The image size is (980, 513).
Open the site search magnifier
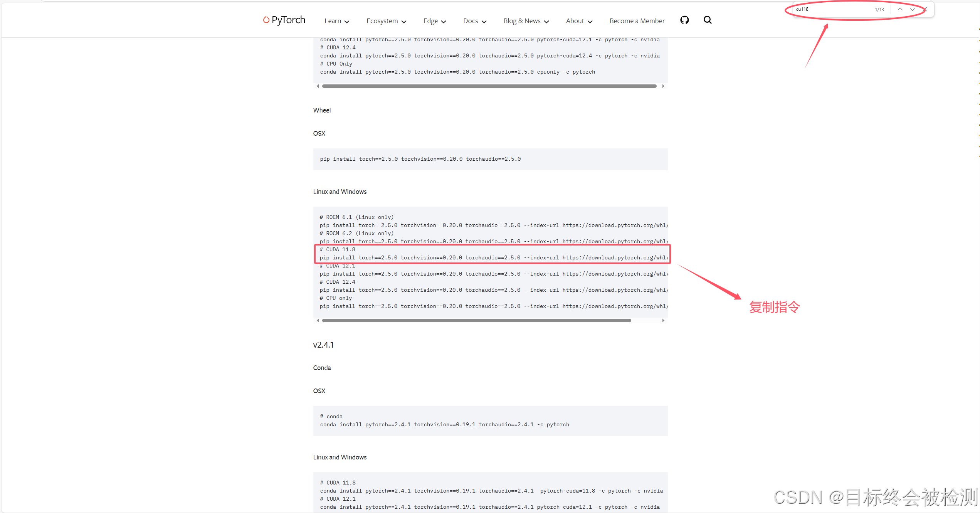click(x=708, y=20)
